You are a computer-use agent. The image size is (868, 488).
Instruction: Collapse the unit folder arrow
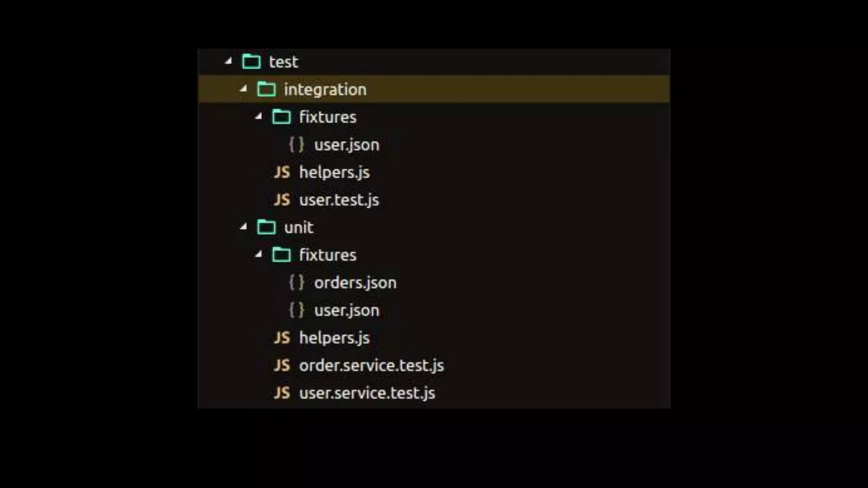click(243, 227)
